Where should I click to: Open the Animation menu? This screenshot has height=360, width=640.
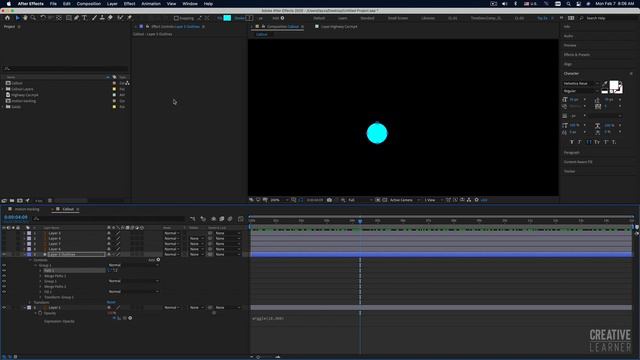tap(151, 4)
